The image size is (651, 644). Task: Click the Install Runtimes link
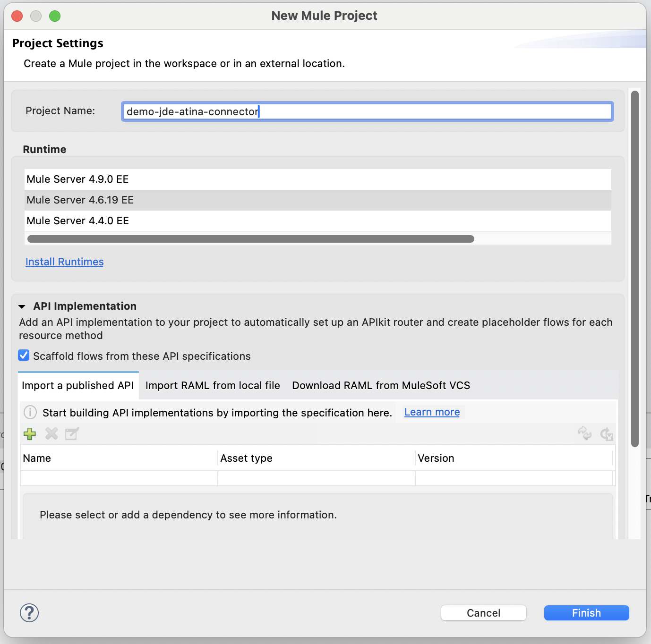point(65,262)
